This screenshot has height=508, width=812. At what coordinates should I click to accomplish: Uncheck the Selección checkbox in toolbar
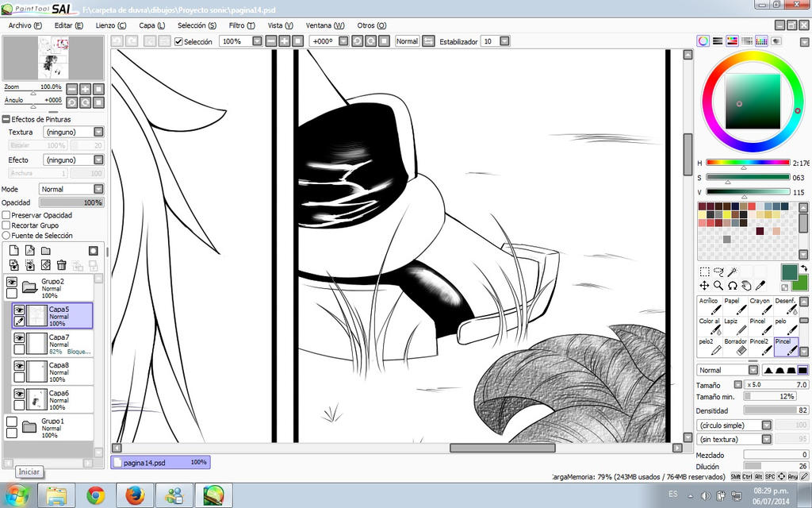tap(178, 41)
